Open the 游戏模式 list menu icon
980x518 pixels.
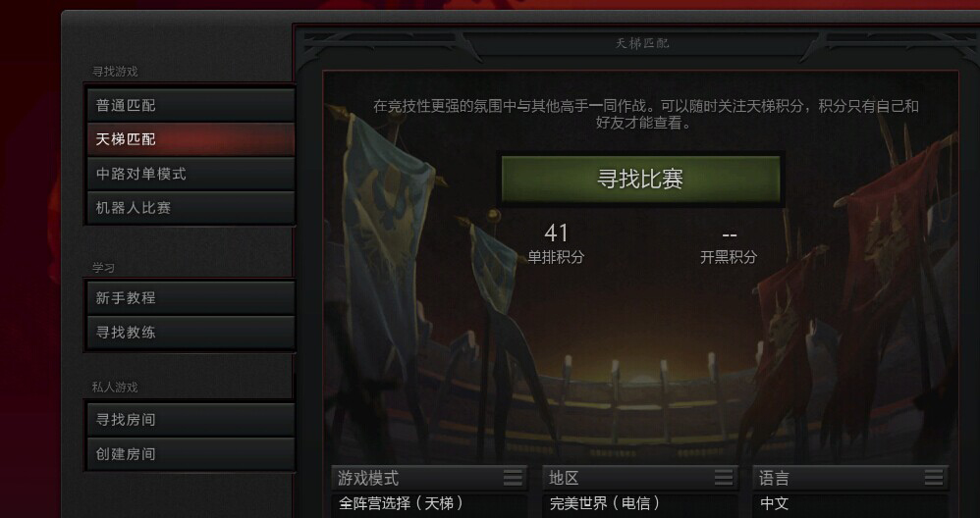[513, 478]
